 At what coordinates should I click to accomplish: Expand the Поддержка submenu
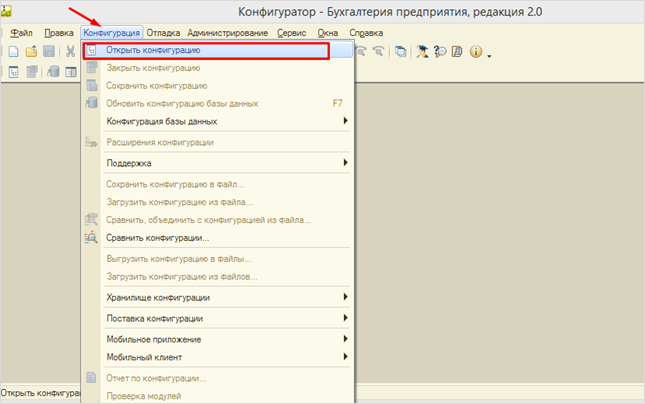point(129,162)
